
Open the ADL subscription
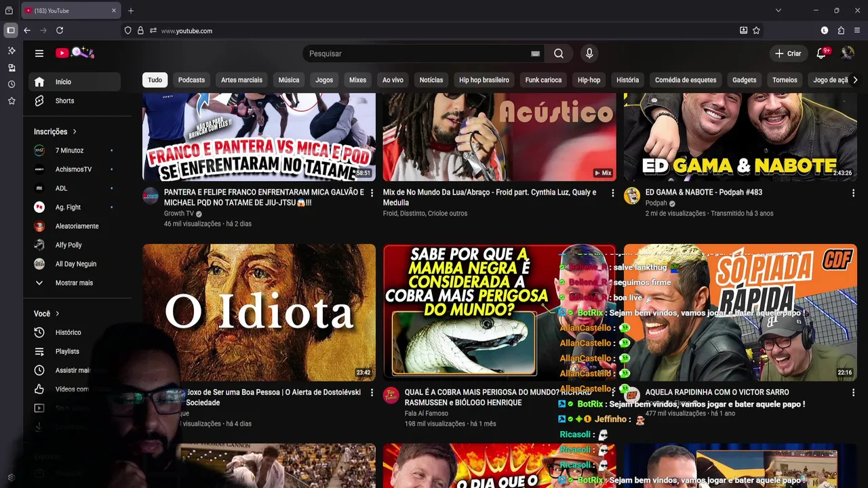click(75, 188)
